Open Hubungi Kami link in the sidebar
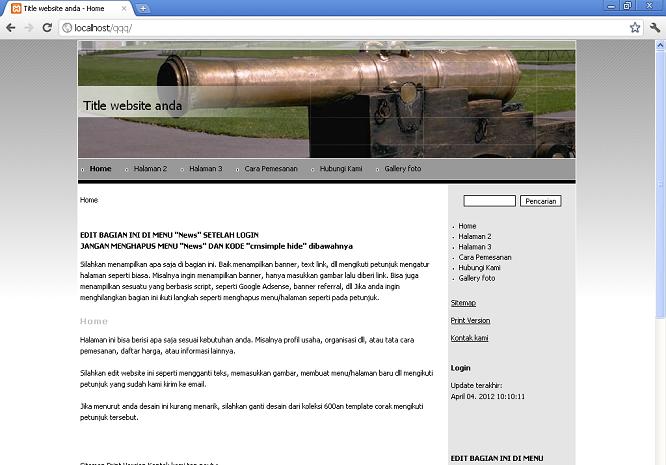This screenshot has height=465, width=666. [479, 268]
